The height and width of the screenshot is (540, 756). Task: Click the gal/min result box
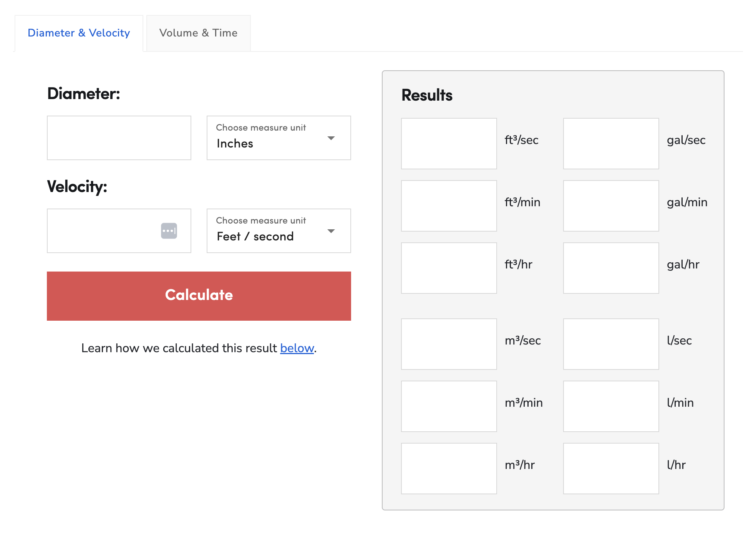611,206
